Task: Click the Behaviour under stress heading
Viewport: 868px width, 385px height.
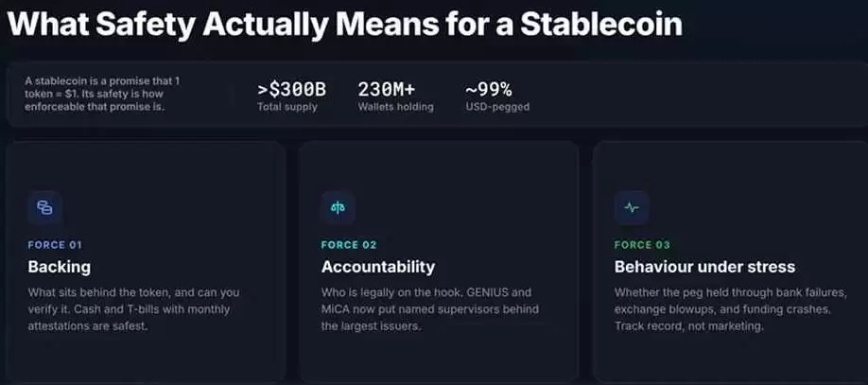Action: 704,267
